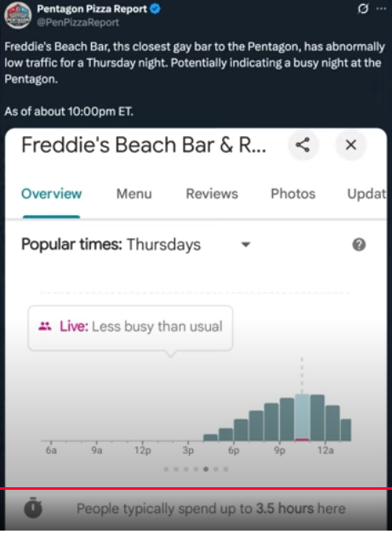Click the Pentagon Pizza Report account name
Viewport: 392px width, 534px height.
pos(92,9)
